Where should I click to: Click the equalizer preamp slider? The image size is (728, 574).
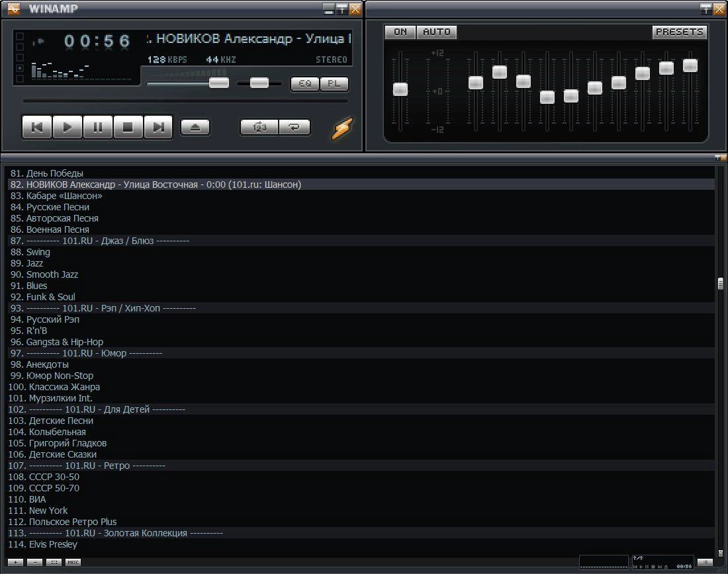pos(400,89)
